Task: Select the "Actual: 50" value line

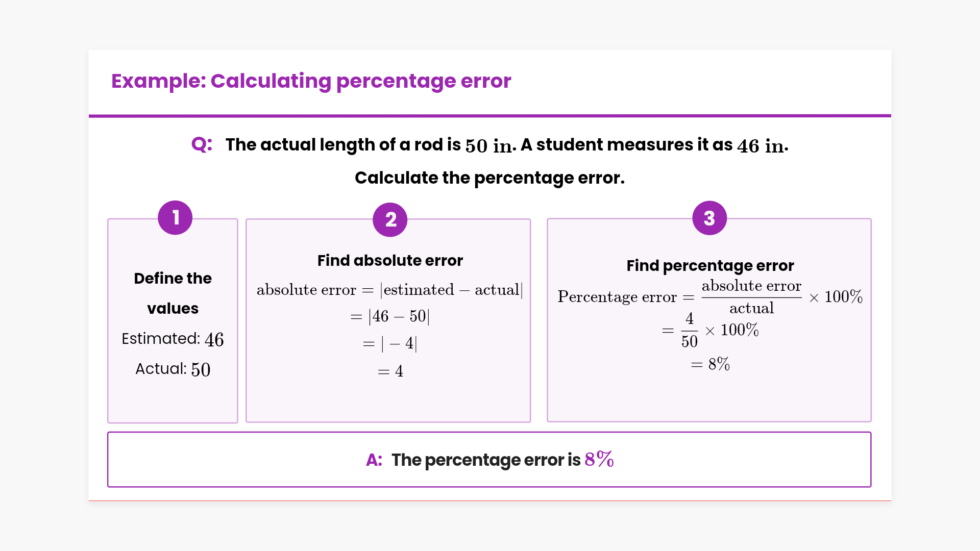Action: point(173,369)
